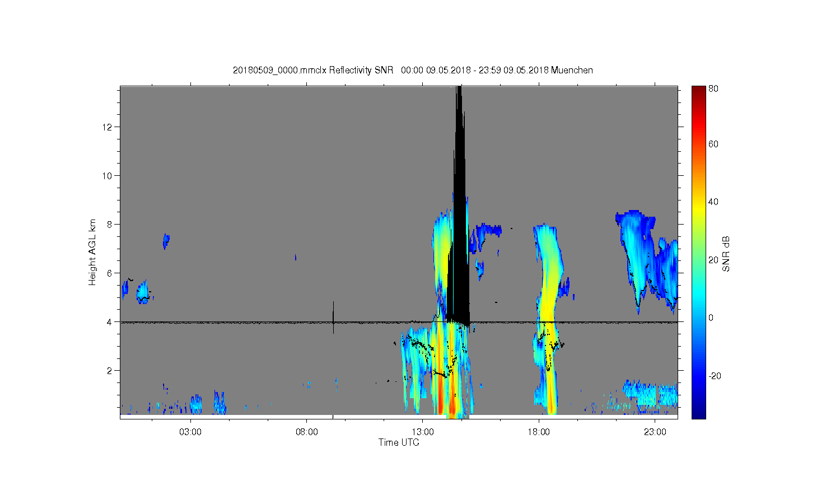Click the 23:00 time tick label
Image resolution: width=840 pixels, height=504 pixels.
pyautogui.click(x=655, y=432)
